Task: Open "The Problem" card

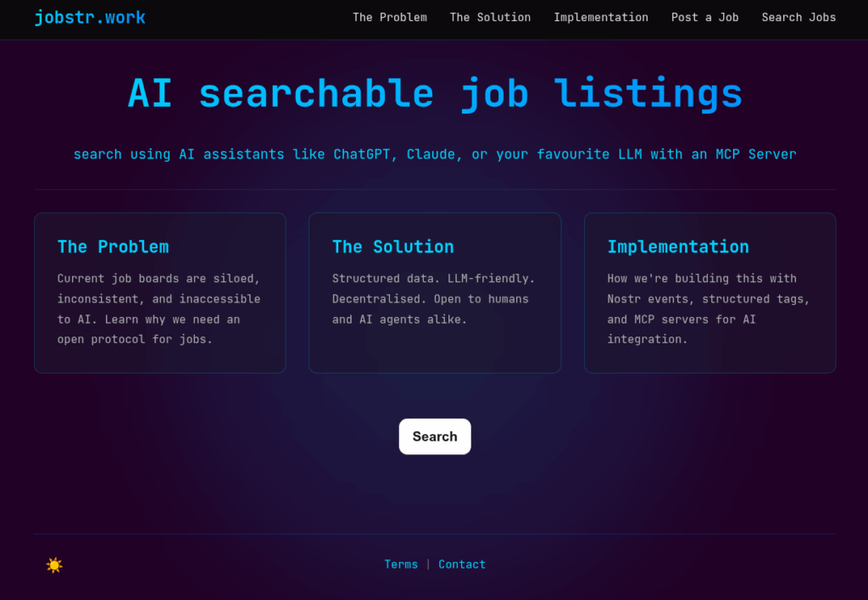Action: click(x=159, y=292)
